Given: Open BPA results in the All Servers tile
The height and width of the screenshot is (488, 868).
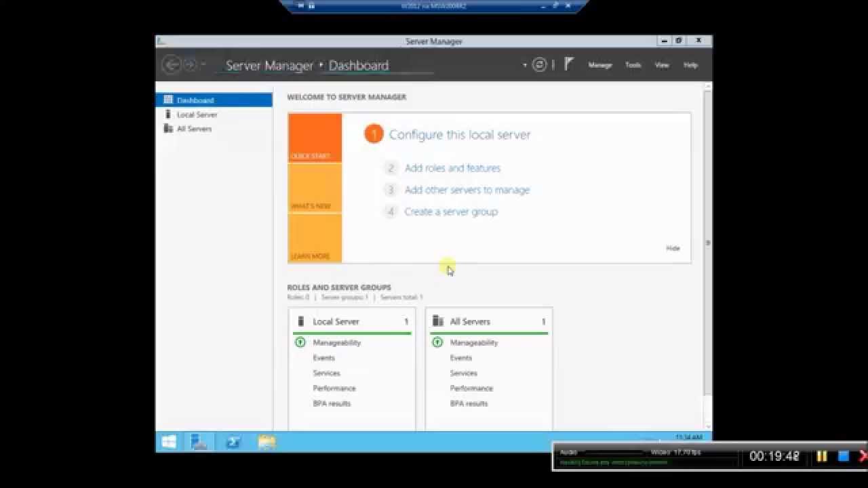Looking at the screenshot, I should [x=469, y=403].
